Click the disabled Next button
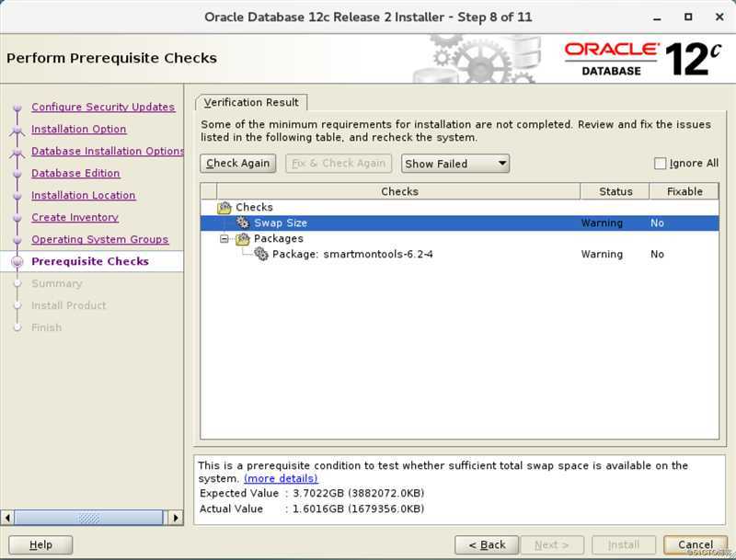This screenshot has height=560, width=736. tap(551, 545)
